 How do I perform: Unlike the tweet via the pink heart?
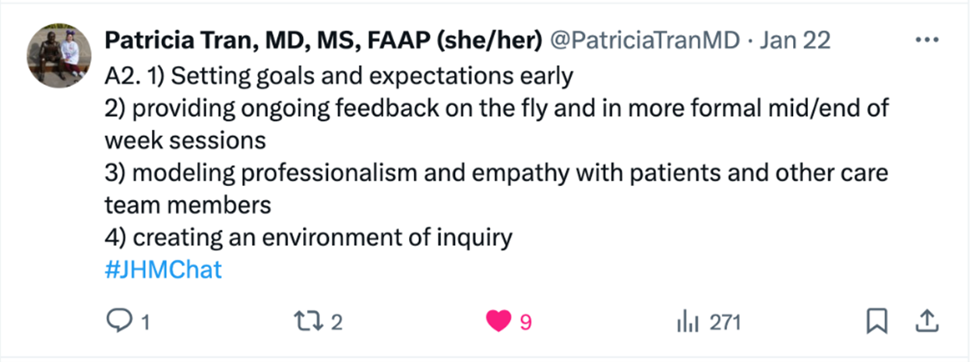click(498, 322)
